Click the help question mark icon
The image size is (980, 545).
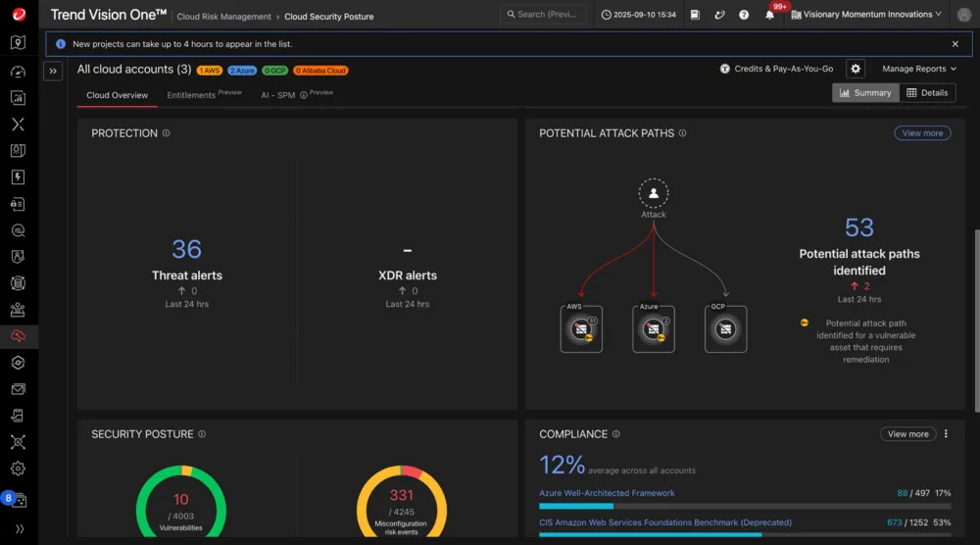pyautogui.click(x=744, y=15)
